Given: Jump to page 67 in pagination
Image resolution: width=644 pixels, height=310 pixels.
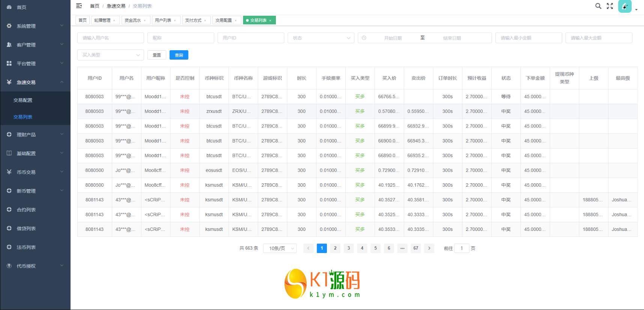Looking at the screenshot, I should click(416, 248).
